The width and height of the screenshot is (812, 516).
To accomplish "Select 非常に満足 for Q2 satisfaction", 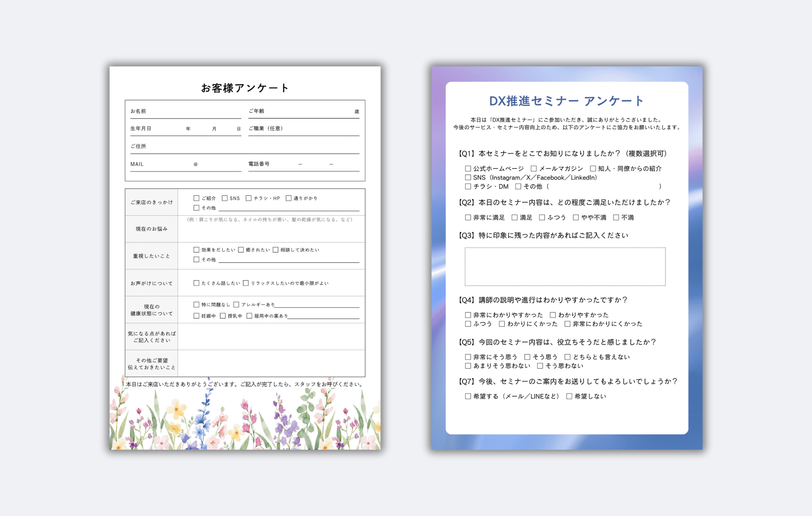I will [x=468, y=217].
